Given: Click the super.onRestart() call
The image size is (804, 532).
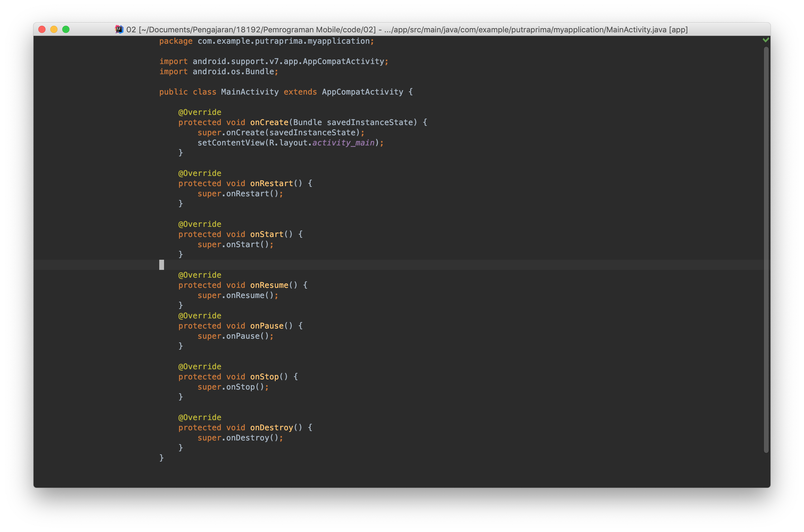Looking at the screenshot, I should 240,194.
